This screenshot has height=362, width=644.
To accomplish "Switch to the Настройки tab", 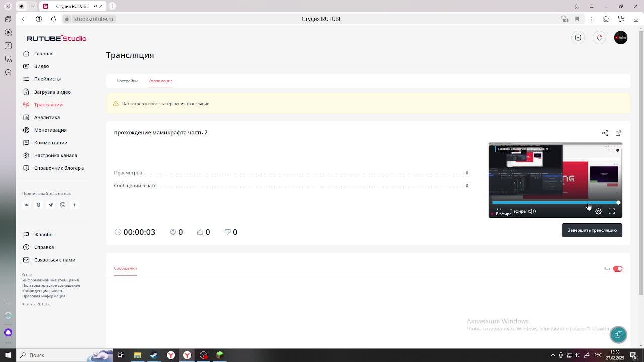I will point(127,81).
